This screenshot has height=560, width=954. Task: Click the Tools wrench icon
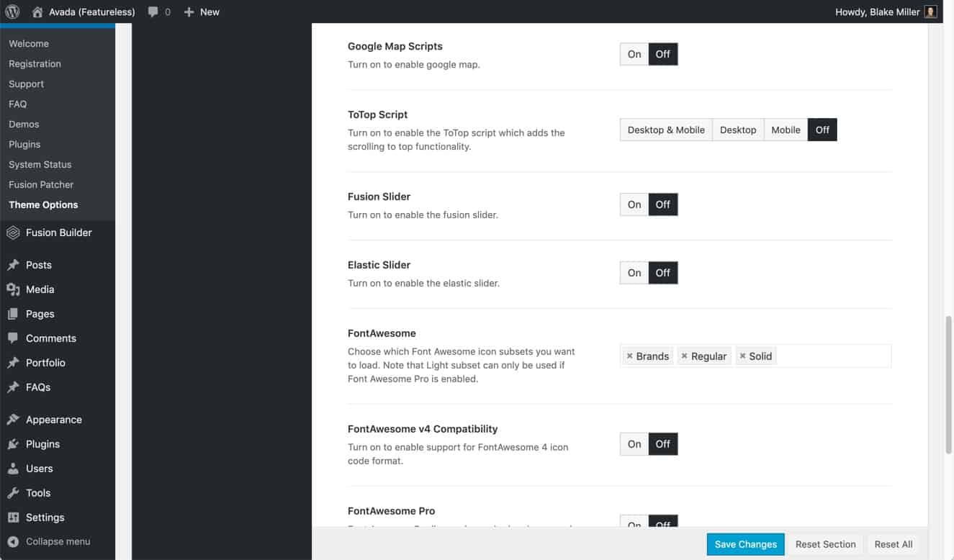pyautogui.click(x=13, y=493)
